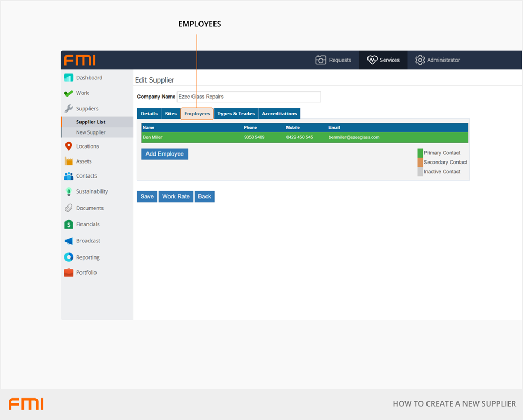Switch to the Accreditations tab
This screenshot has height=420, width=523.
(x=279, y=114)
